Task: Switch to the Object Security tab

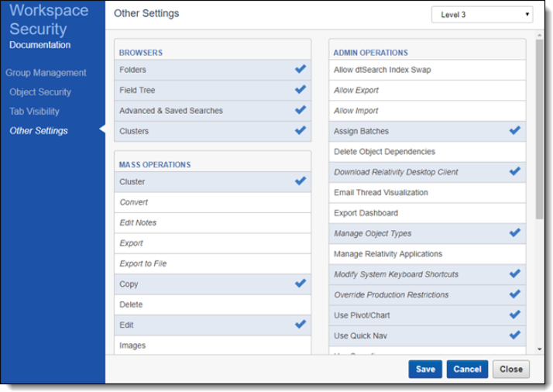Action: pyautogui.click(x=40, y=92)
